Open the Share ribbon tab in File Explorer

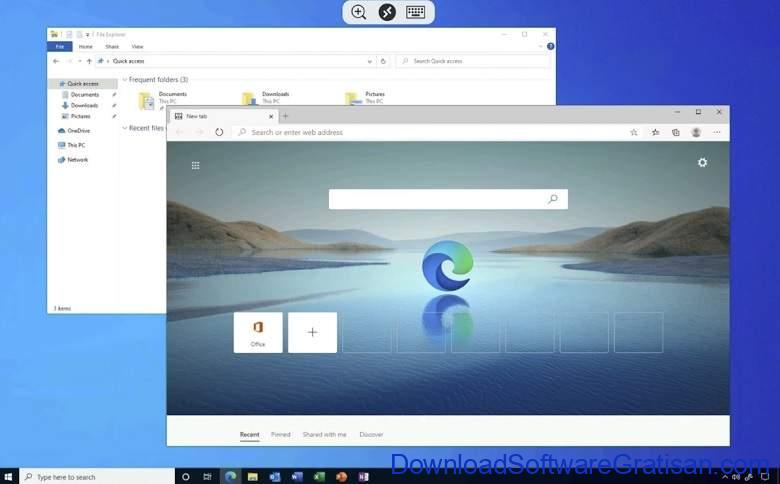[x=112, y=47]
